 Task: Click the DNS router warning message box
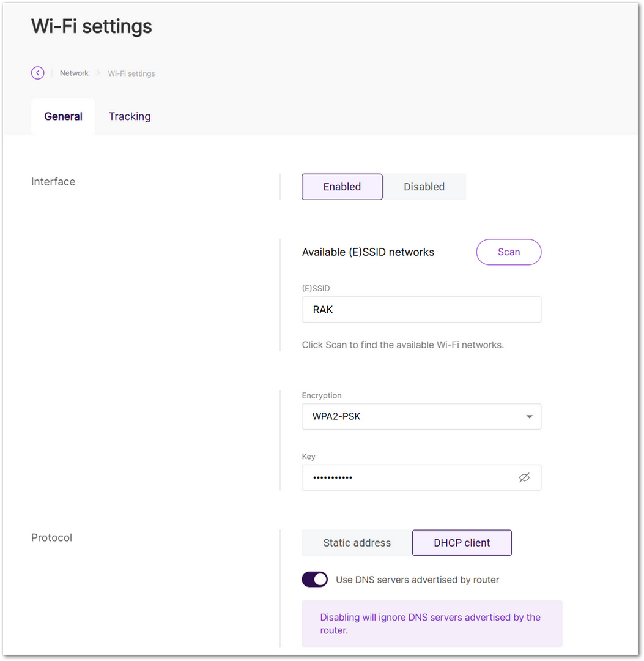tap(431, 624)
